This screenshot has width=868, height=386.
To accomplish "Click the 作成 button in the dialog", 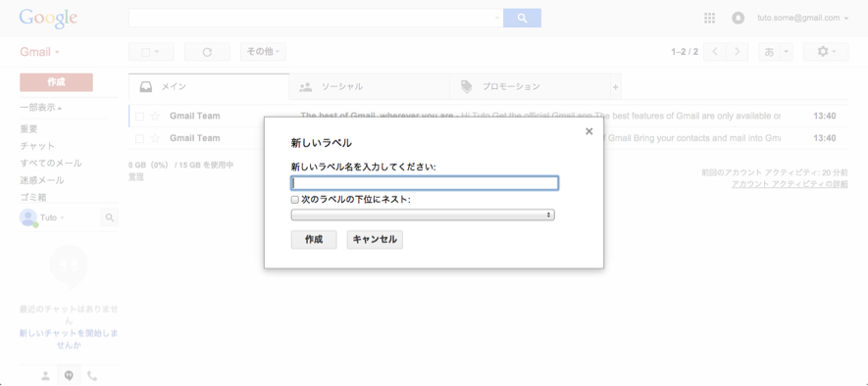I will coord(313,239).
